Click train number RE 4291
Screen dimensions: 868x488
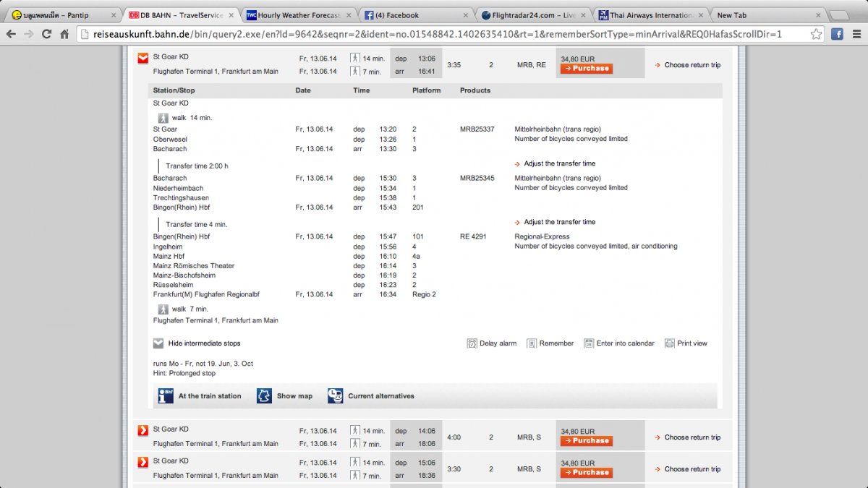474,236
